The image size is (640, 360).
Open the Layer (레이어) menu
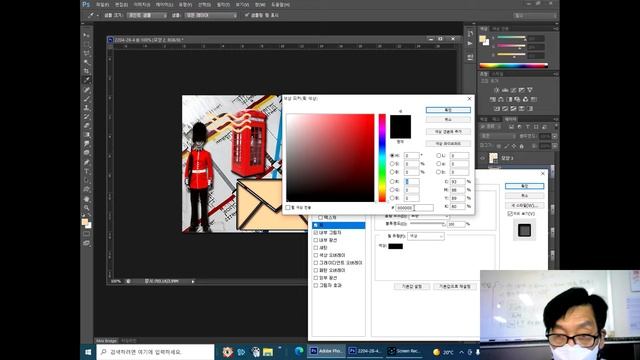pyautogui.click(x=164, y=4)
